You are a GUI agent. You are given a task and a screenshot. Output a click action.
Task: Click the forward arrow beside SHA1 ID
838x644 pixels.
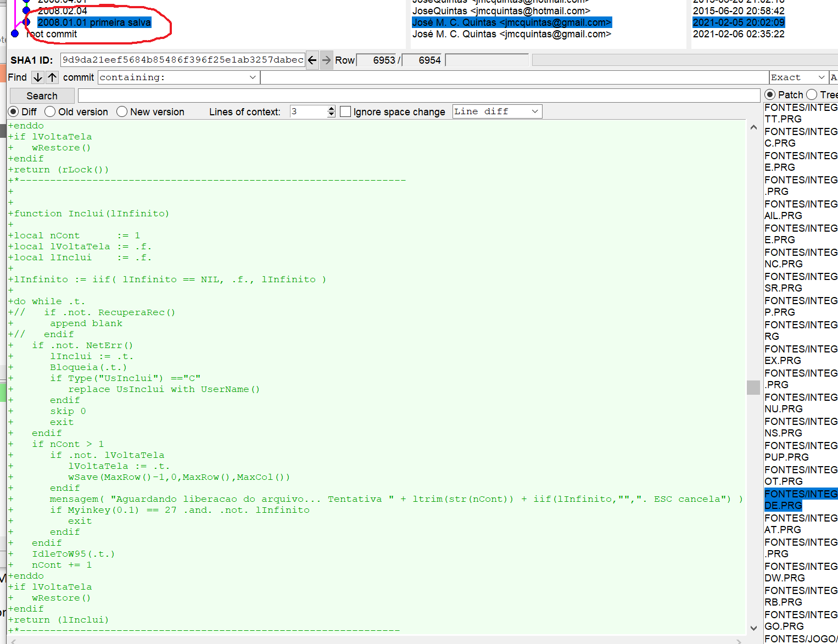(x=326, y=60)
